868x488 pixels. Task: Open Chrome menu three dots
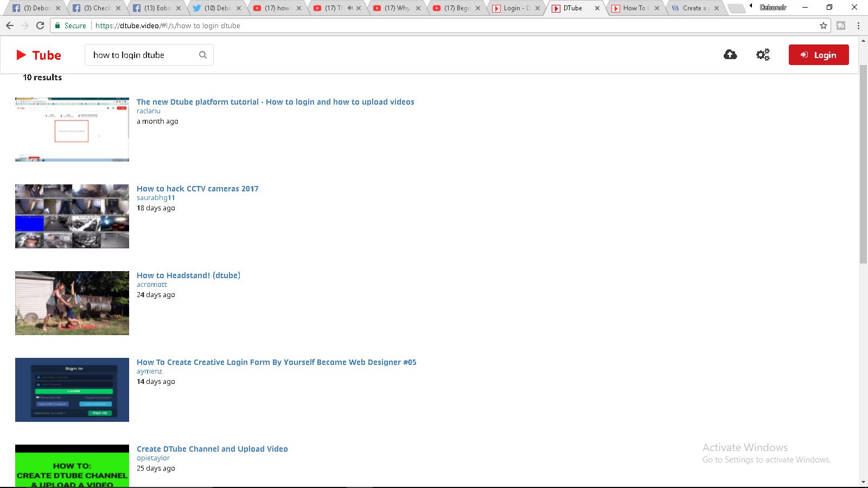click(x=858, y=25)
